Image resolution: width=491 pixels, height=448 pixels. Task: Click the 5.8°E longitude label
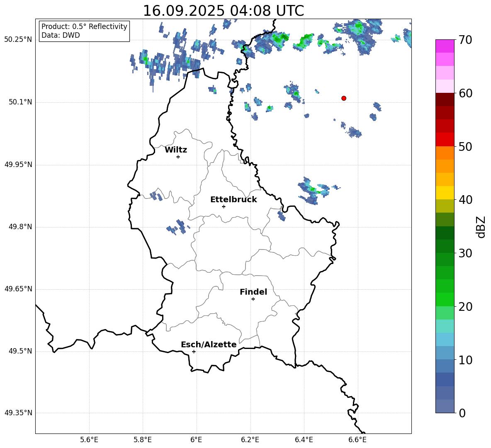click(x=143, y=440)
